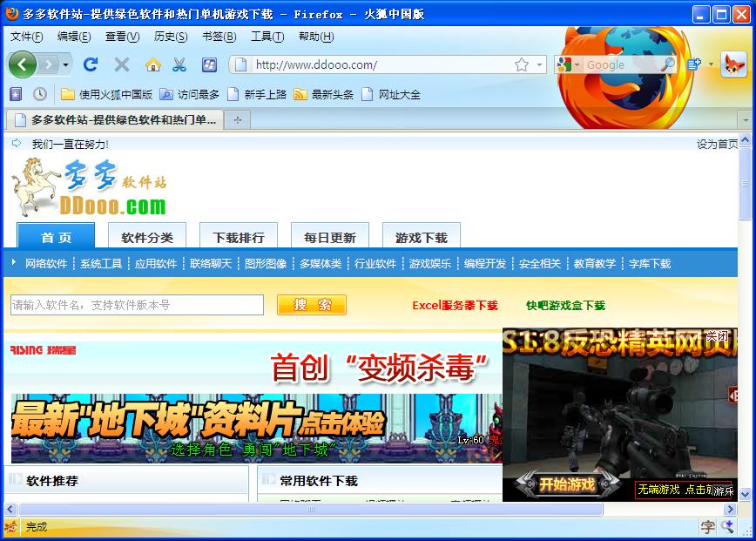Open the 快吧游戏盒下载 link
Viewport: 756px width, 541px height.
(565, 305)
